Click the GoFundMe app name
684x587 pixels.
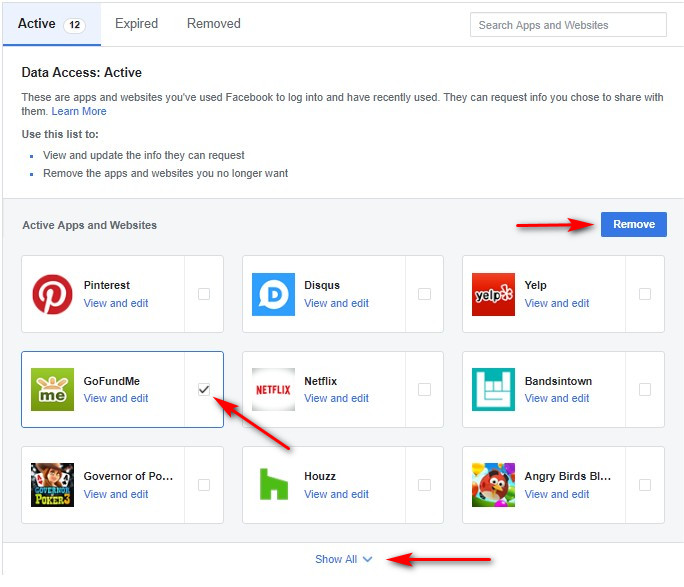112,381
